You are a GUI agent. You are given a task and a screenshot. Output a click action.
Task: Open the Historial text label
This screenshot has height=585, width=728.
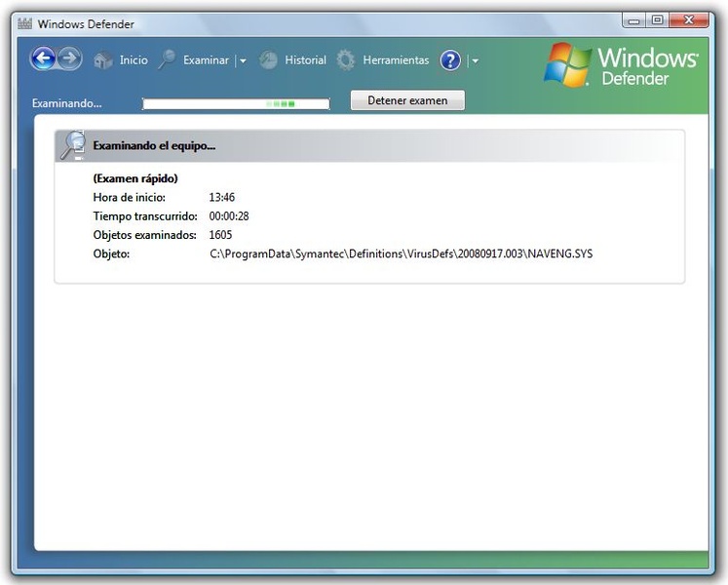tap(305, 60)
